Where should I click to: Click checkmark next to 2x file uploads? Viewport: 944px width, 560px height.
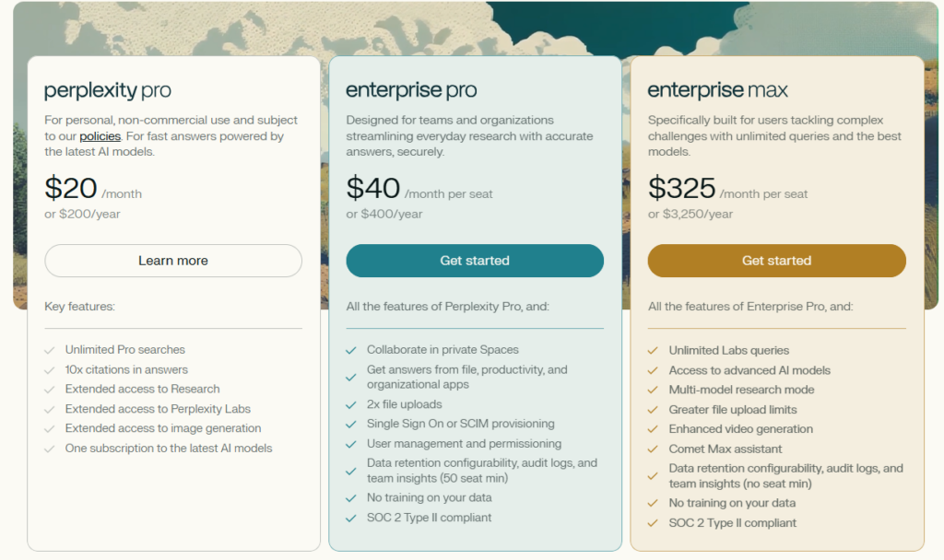click(350, 404)
